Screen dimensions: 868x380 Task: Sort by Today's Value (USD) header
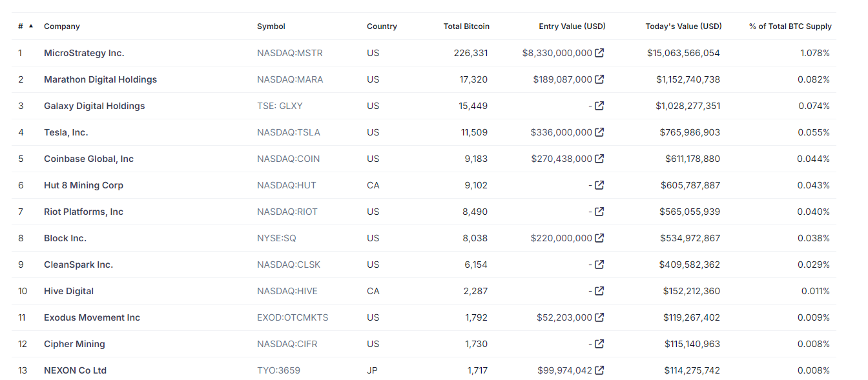pos(683,26)
